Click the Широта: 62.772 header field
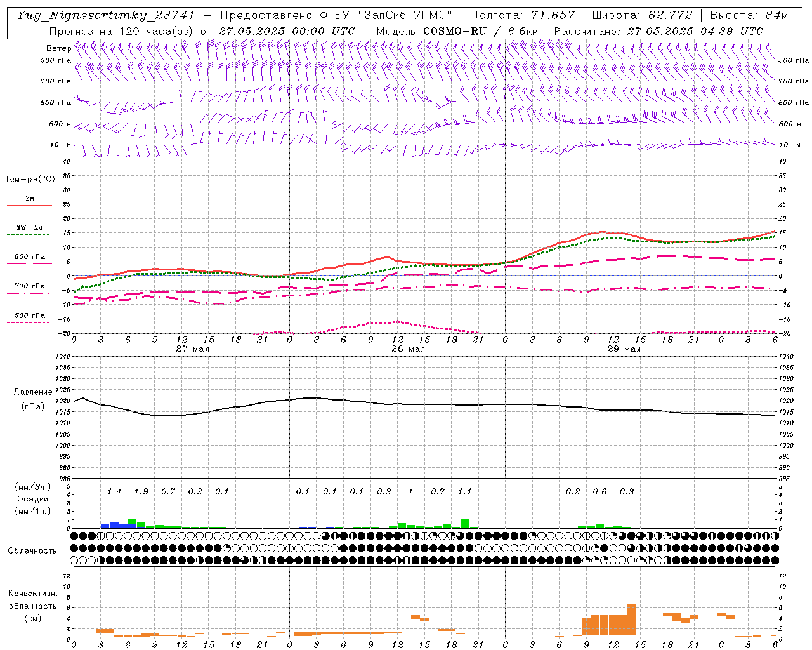812x650 pixels. click(642, 16)
